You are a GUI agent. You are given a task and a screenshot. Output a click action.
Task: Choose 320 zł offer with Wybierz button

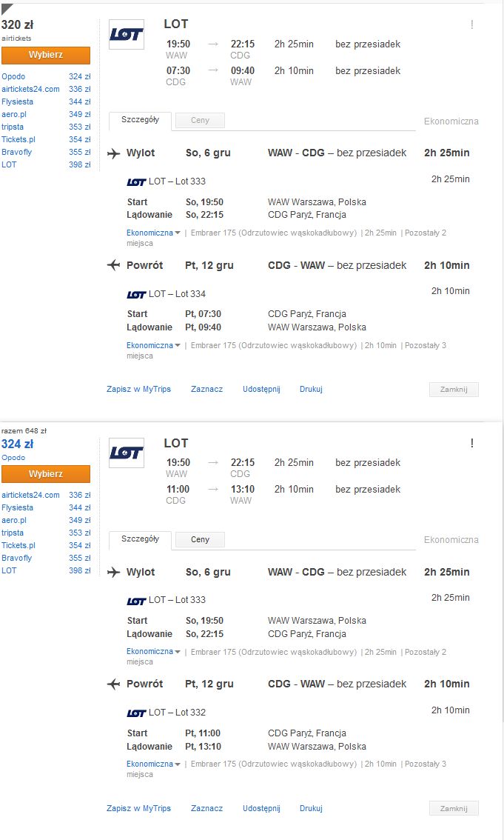[x=45, y=55]
